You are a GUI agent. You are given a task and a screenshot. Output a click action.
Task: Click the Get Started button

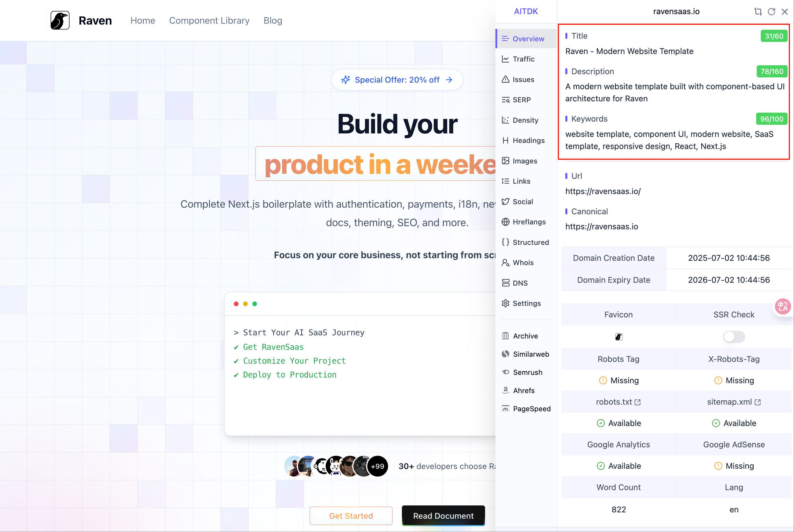click(x=351, y=516)
